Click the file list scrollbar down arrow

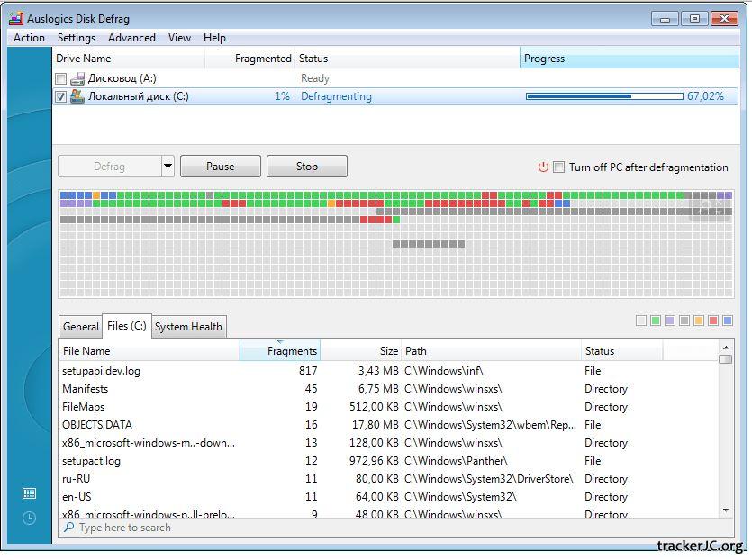(x=726, y=510)
